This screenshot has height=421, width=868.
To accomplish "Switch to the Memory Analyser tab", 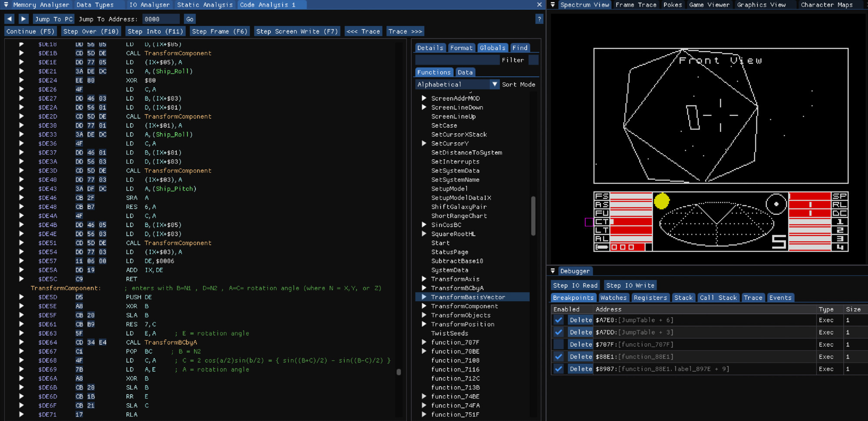I will pos(41,5).
